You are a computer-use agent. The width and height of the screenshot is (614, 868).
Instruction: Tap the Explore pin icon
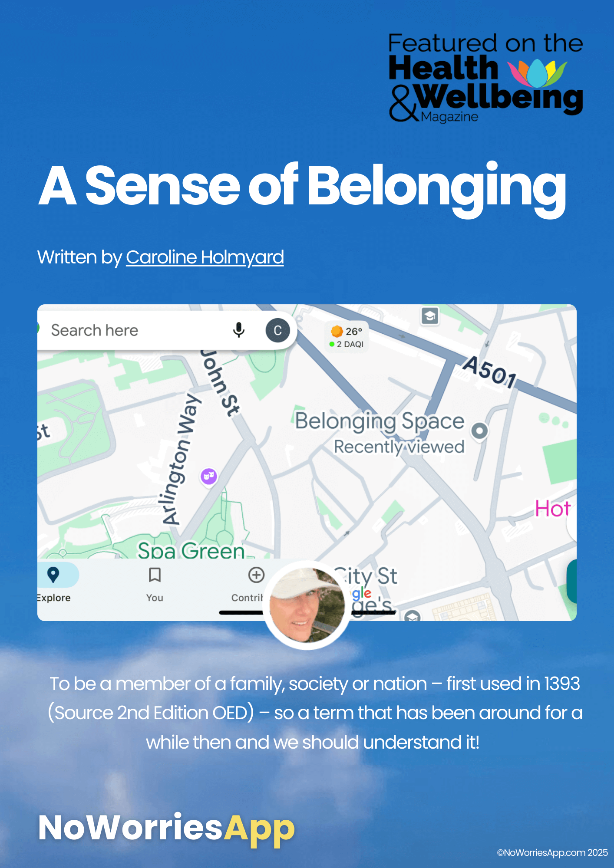point(53,575)
